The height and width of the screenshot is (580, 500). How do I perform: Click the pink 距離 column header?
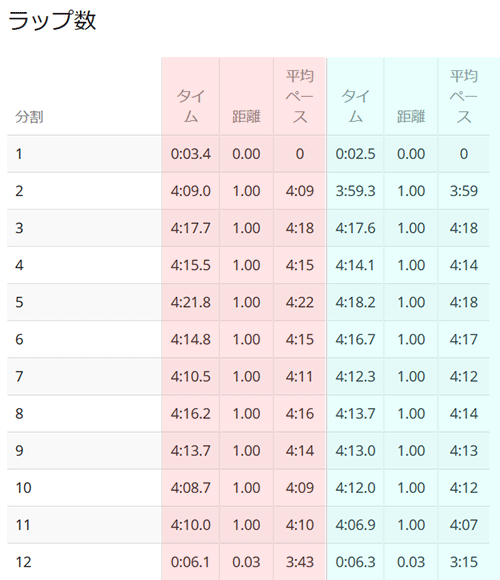(x=246, y=117)
